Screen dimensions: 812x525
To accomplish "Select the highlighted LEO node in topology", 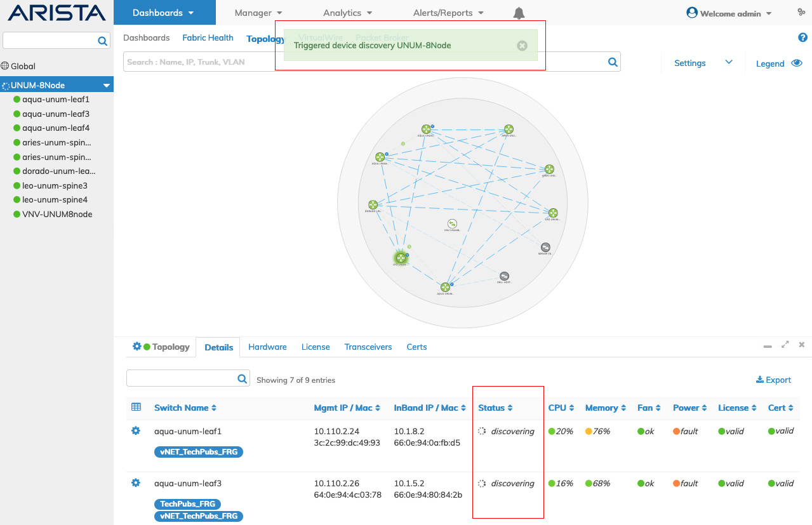I will point(400,257).
